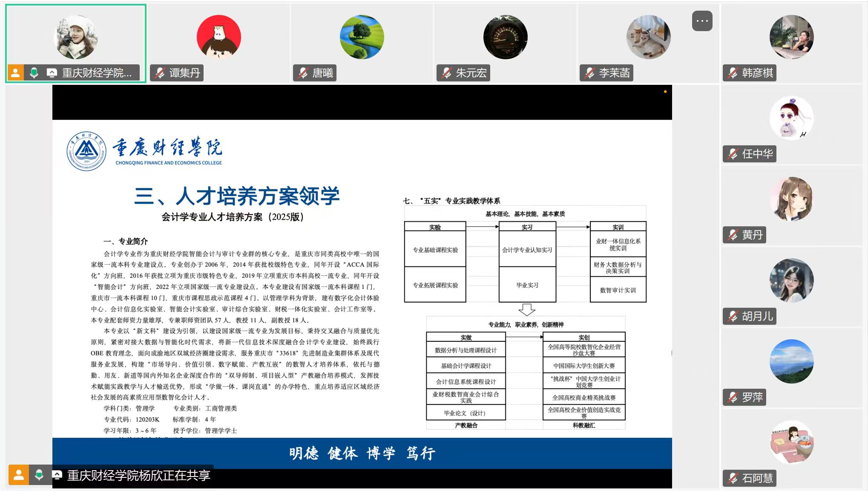Click the 一、专业简介 section heading
Image resolution: width=868 pixels, height=491 pixels.
click(126, 241)
